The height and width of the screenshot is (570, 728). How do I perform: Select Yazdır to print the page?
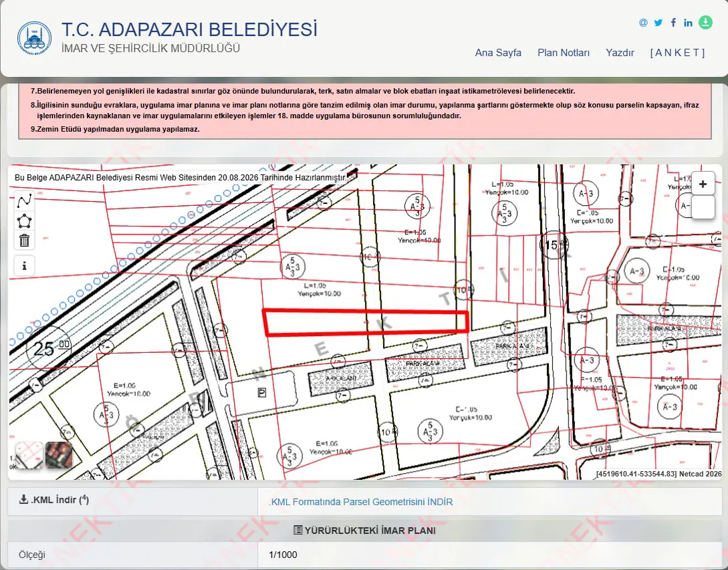point(620,53)
